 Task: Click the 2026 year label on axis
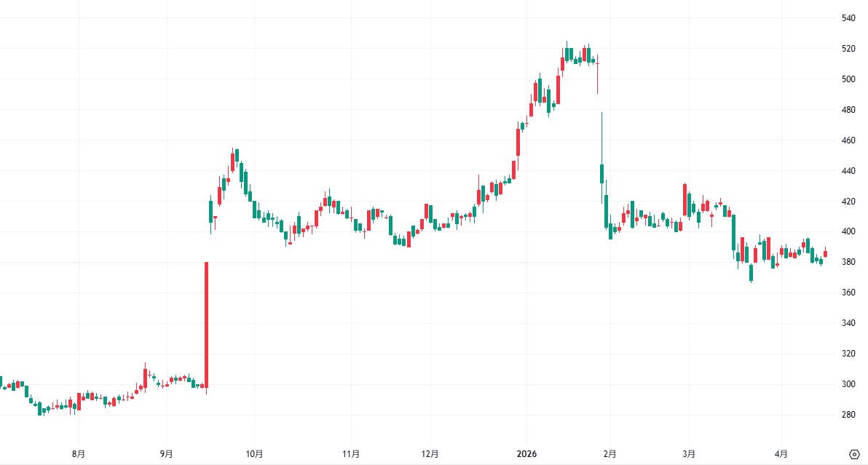[x=526, y=454]
